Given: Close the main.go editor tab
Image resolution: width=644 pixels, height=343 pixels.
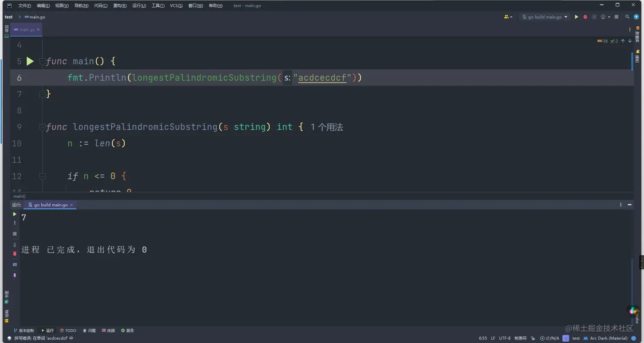Looking at the screenshot, I should tap(38, 30).
